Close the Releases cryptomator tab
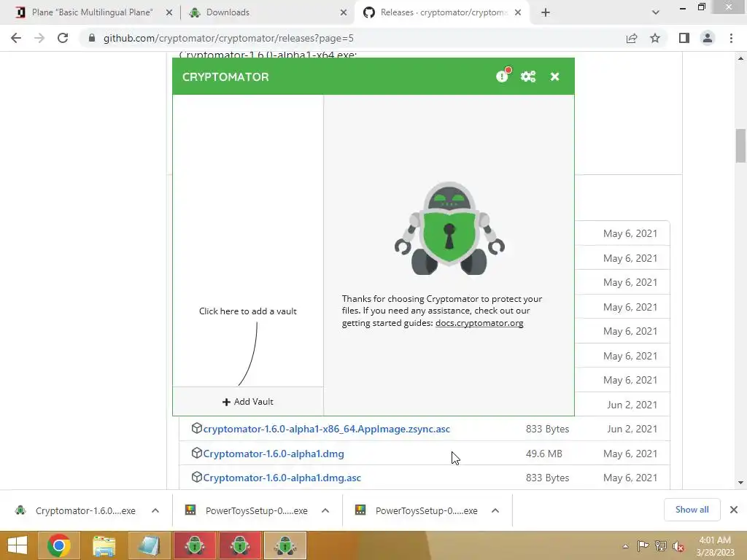 (518, 13)
